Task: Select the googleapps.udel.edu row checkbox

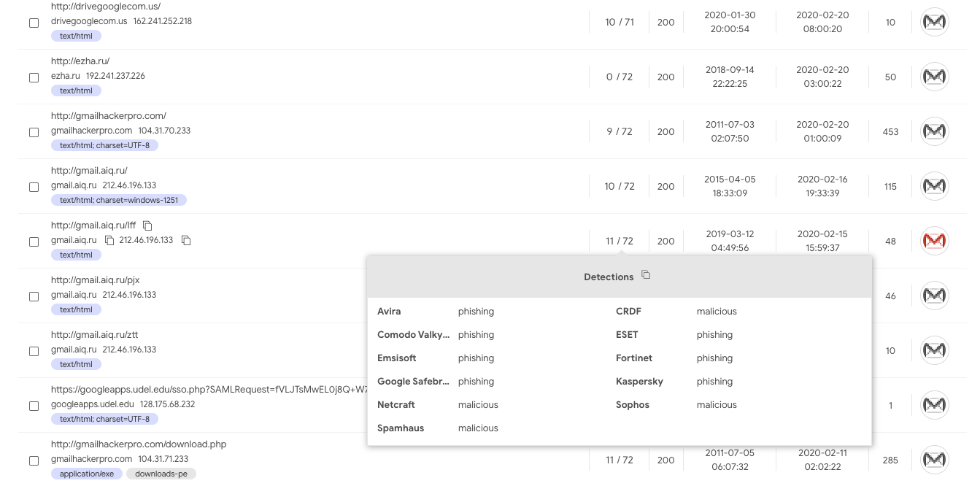Action: (x=34, y=406)
